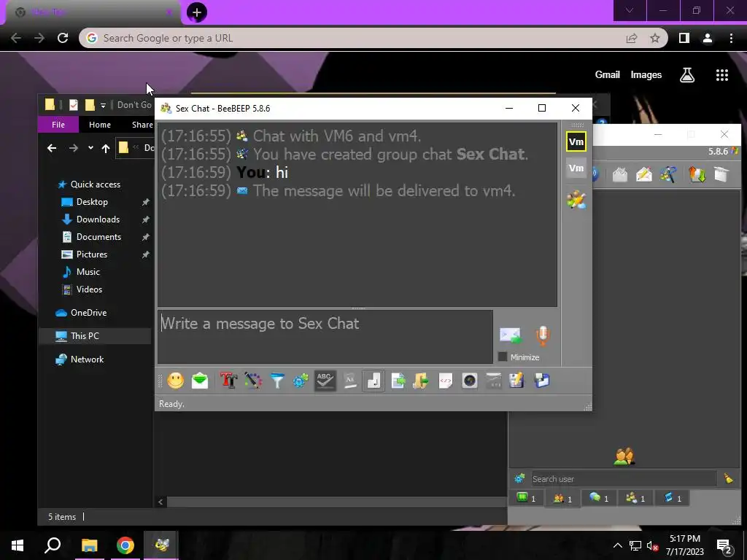
Task: Select the grey Vm member avatar
Action: click(x=576, y=168)
